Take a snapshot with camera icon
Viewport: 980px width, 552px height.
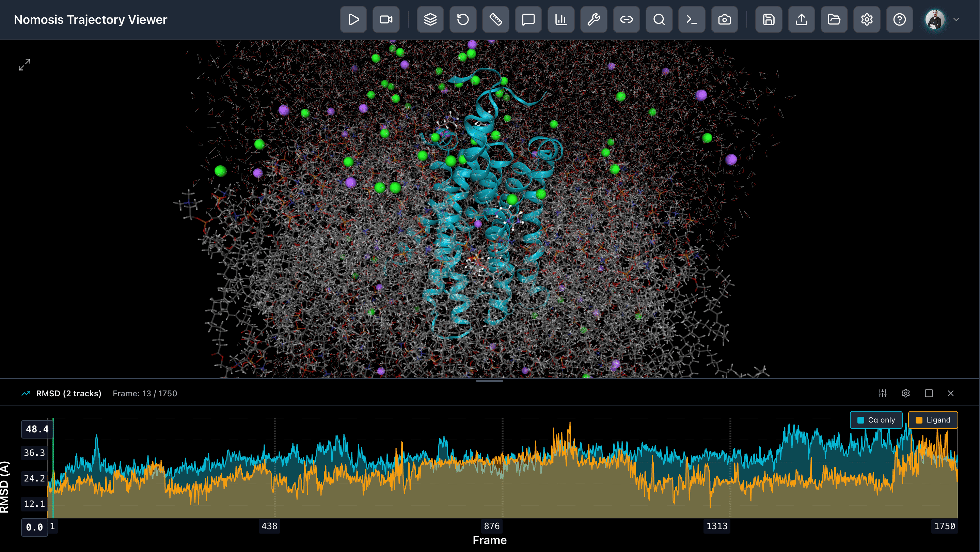(725, 19)
